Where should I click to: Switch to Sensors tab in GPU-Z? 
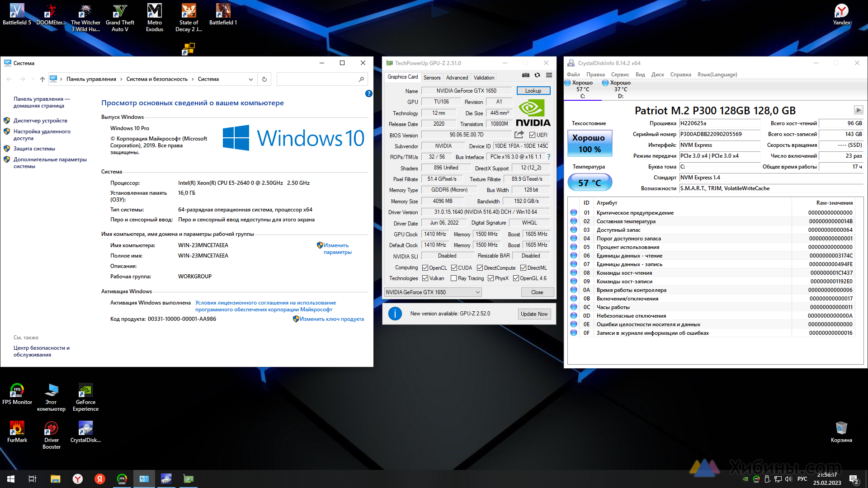click(x=432, y=78)
